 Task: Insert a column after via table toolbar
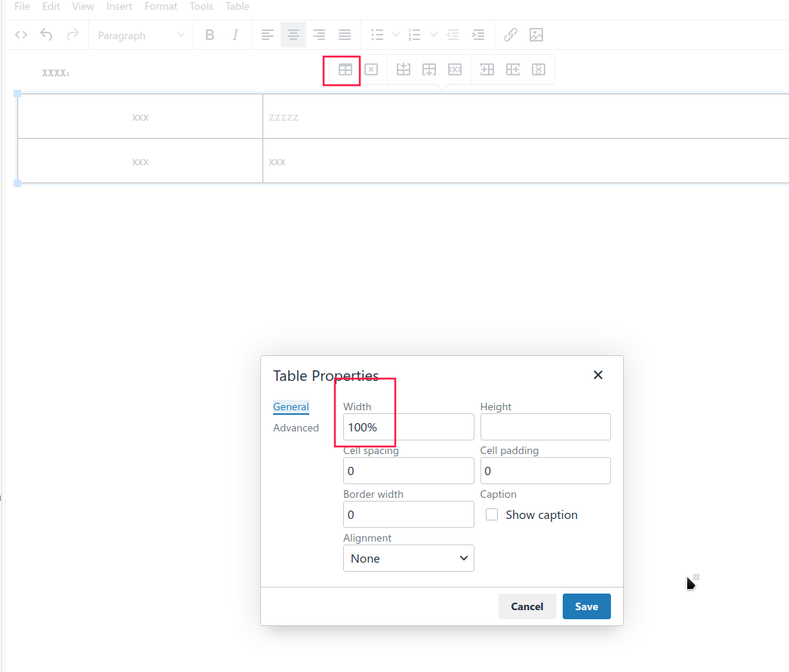(x=512, y=69)
